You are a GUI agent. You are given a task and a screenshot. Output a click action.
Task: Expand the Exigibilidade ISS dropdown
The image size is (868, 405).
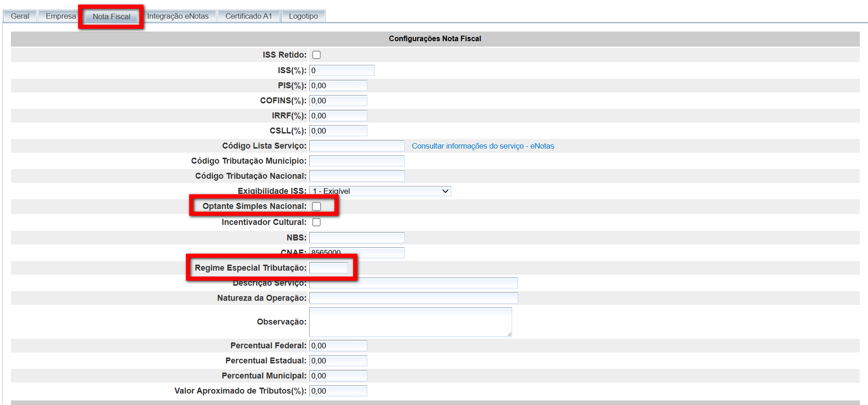380,191
